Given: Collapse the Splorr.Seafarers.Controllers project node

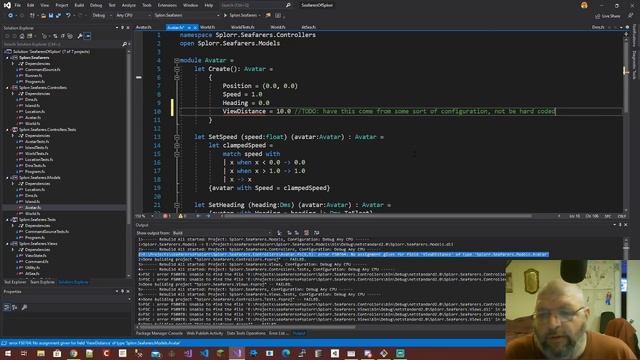Looking at the screenshot, I should [x=7, y=88].
